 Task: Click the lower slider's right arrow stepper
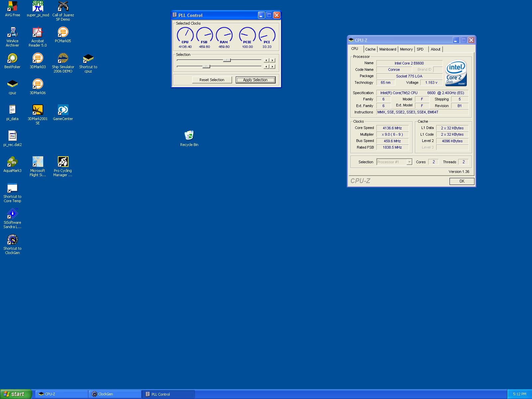pyautogui.click(x=272, y=66)
